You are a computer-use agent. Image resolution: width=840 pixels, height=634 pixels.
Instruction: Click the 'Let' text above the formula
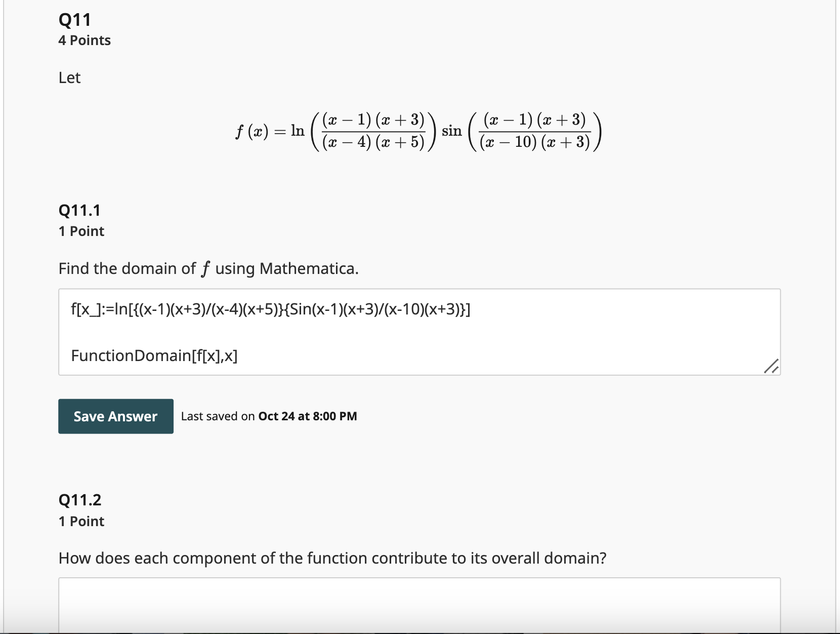tap(69, 77)
